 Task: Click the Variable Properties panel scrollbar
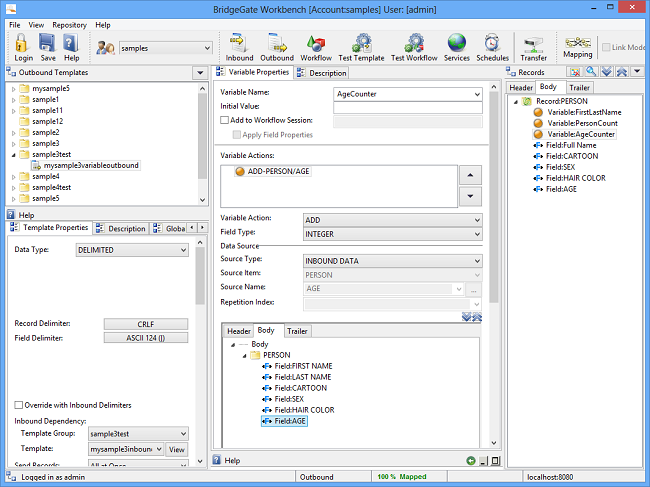pyautogui.click(x=494, y=197)
